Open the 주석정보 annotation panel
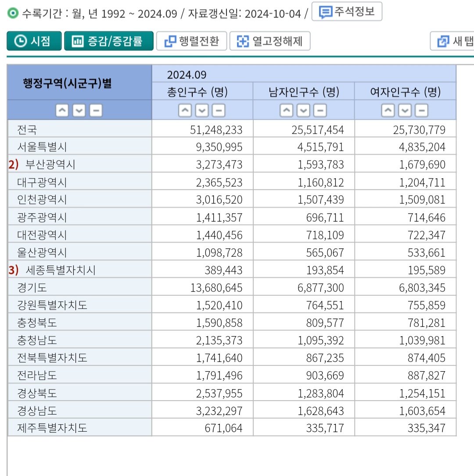474x476 pixels. coord(347,12)
